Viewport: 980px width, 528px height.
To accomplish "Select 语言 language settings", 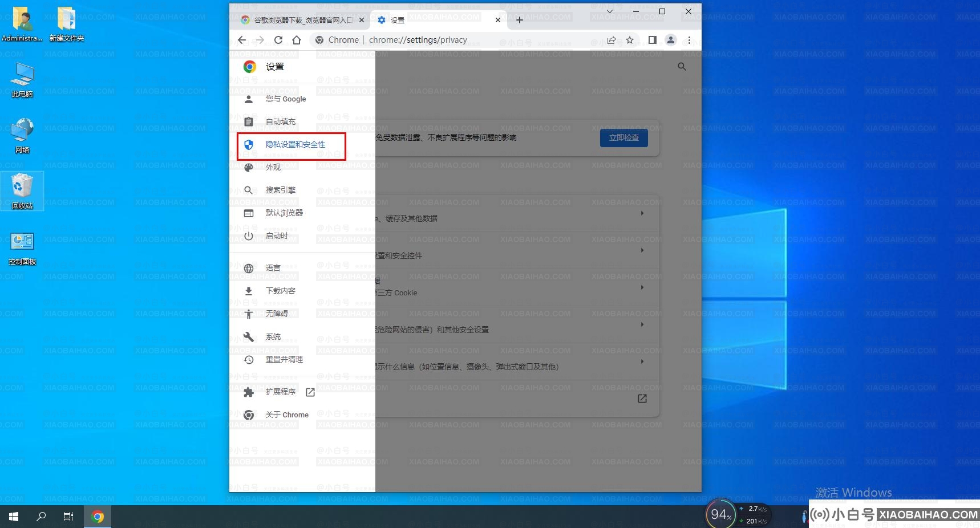I will (x=273, y=268).
